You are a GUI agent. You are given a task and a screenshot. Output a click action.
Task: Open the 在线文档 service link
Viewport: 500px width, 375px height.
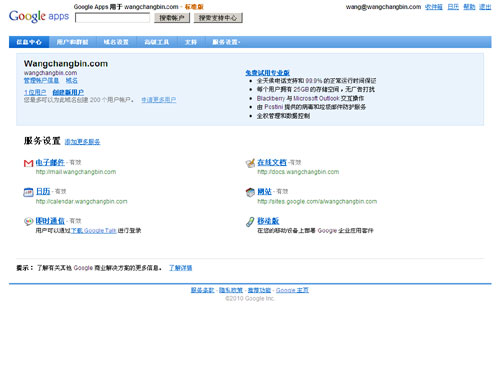272,162
